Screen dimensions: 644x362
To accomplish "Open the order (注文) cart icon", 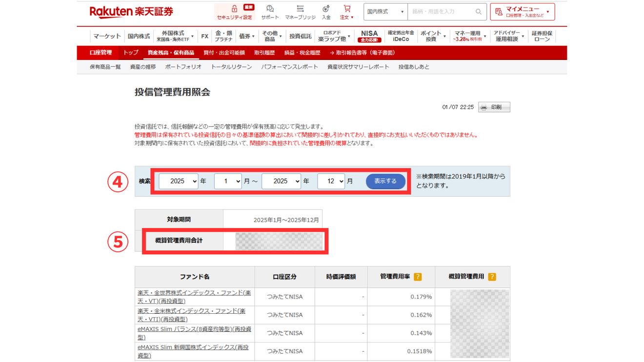I will (347, 9).
